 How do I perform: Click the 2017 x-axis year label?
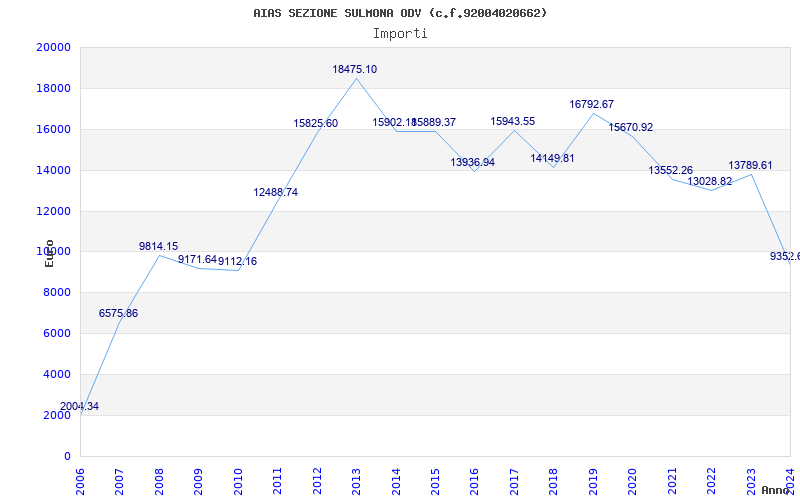point(514,481)
